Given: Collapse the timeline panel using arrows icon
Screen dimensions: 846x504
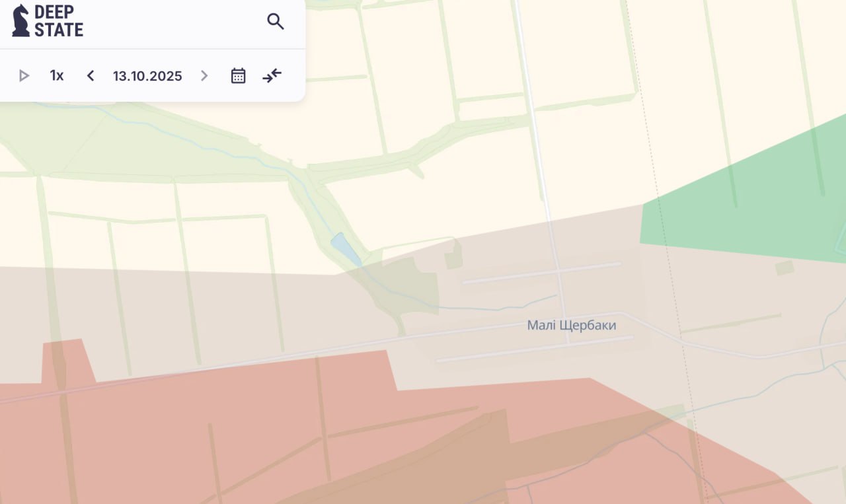Looking at the screenshot, I should (x=272, y=76).
